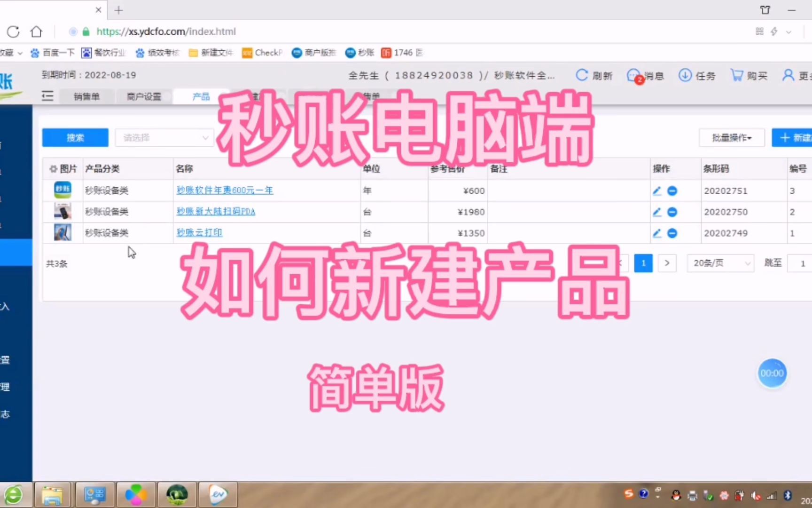Switch to the 商户设置 tab
Screen dimensions: 812x508
143,96
